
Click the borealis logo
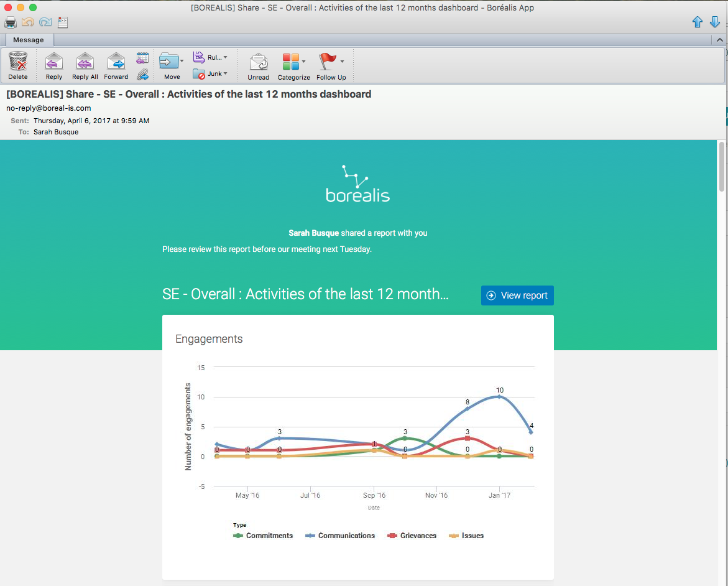pyautogui.click(x=358, y=184)
